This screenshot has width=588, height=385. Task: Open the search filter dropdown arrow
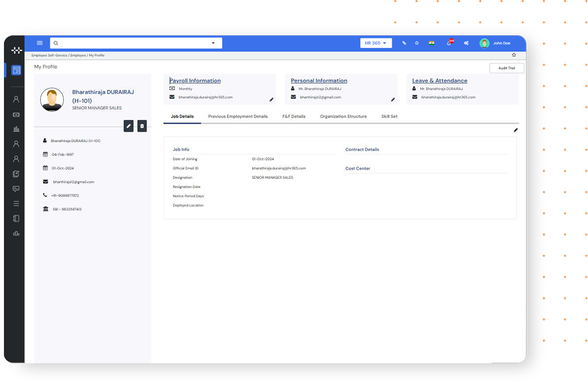click(212, 42)
